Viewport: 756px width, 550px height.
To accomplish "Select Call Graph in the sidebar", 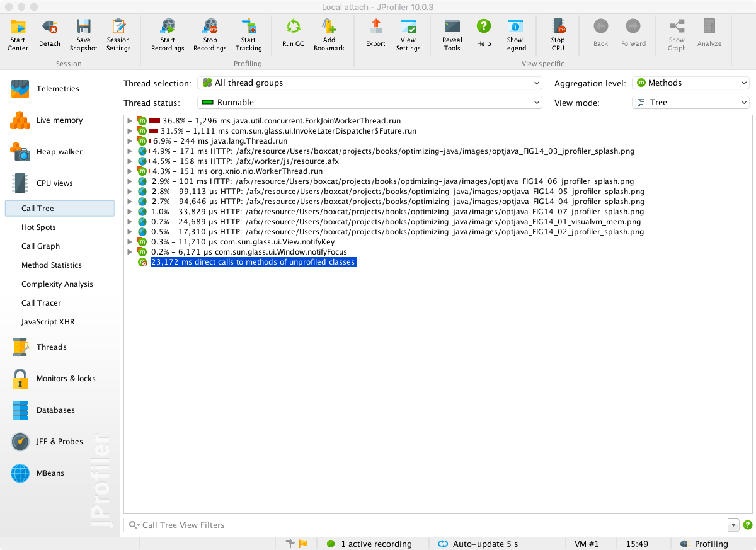I will pyautogui.click(x=40, y=246).
